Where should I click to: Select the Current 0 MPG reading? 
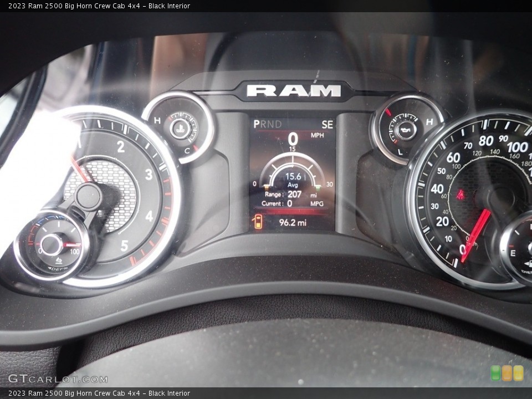(x=292, y=203)
